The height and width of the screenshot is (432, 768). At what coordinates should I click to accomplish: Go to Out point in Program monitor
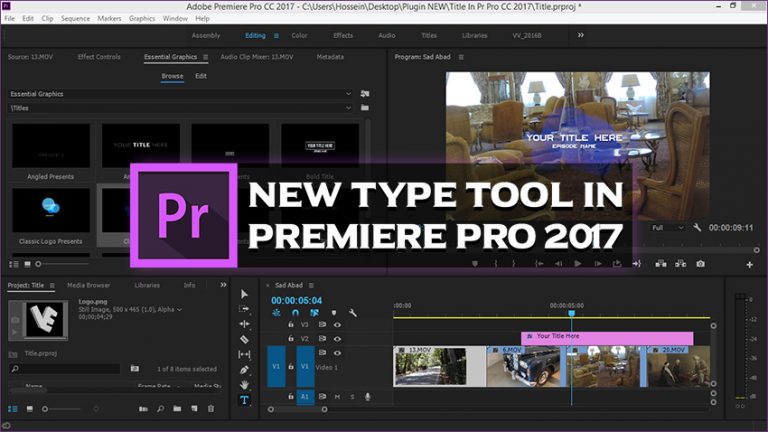tap(636, 264)
